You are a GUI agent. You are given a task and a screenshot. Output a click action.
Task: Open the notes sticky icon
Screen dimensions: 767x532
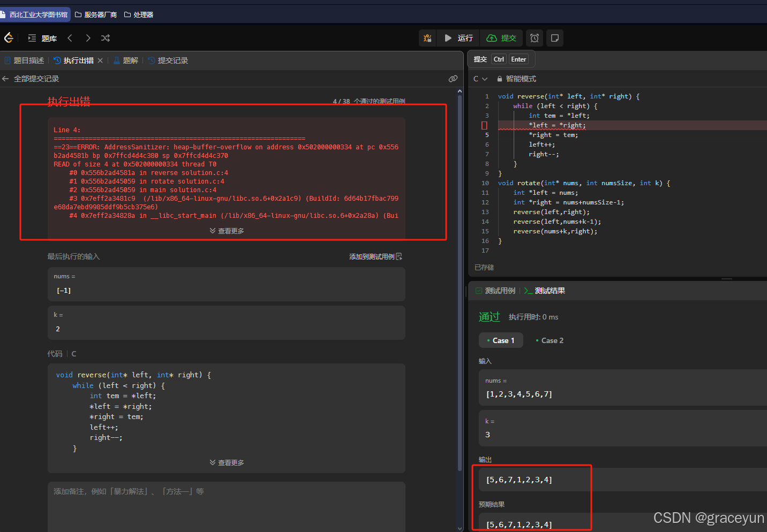[555, 38]
